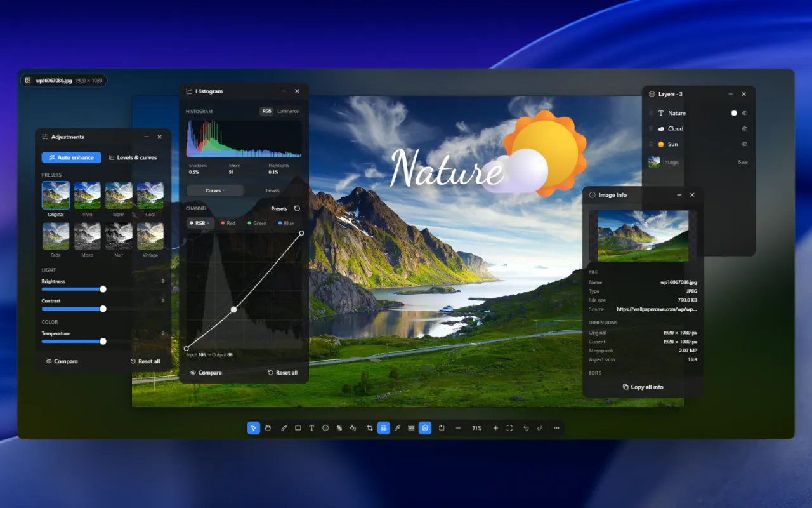
Task: Toggle the layers panel toolbar icon
Action: (425, 428)
